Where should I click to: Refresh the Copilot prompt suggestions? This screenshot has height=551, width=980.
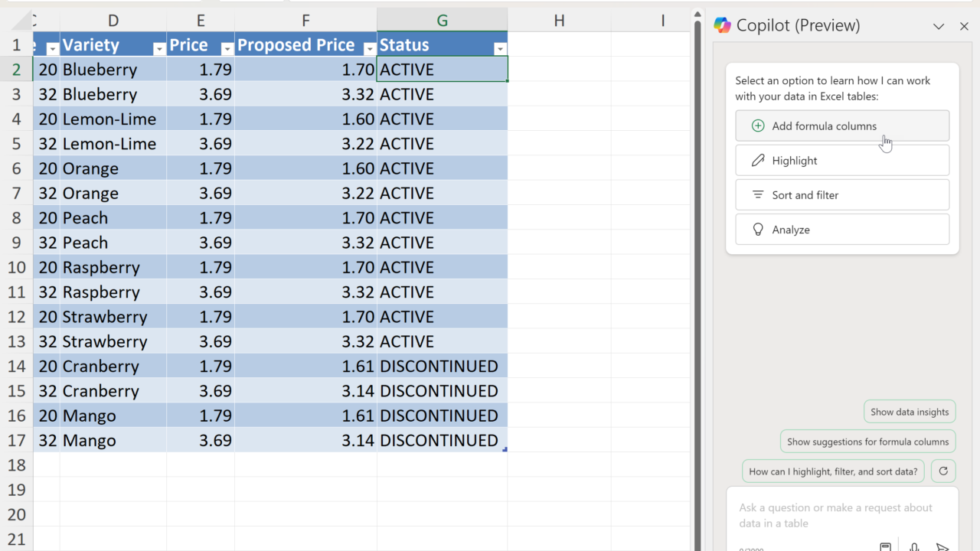[x=943, y=471]
